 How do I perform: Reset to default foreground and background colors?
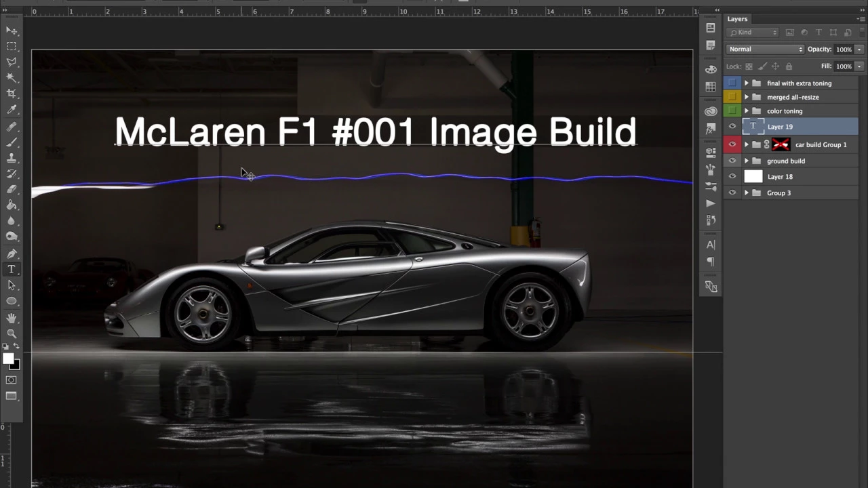coord(5,347)
